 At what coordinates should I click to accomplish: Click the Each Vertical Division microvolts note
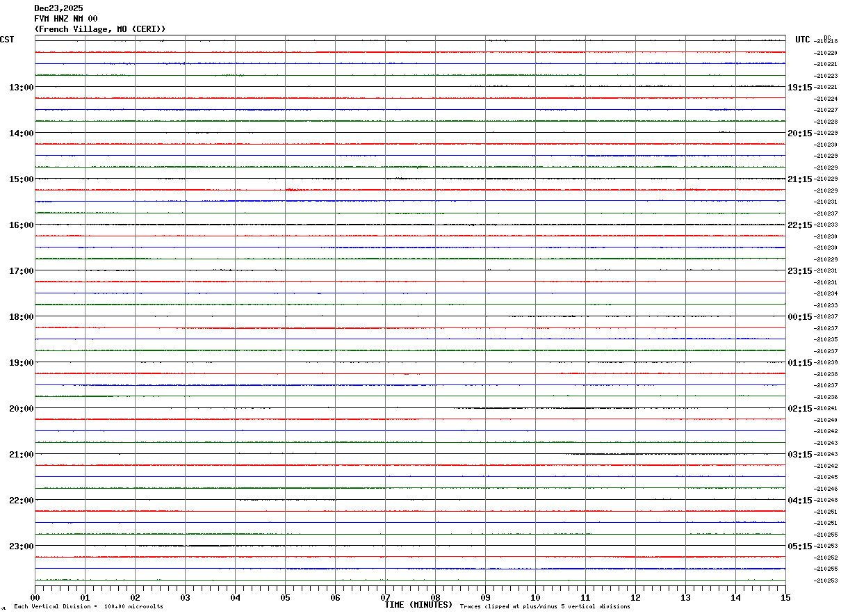(x=88, y=607)
